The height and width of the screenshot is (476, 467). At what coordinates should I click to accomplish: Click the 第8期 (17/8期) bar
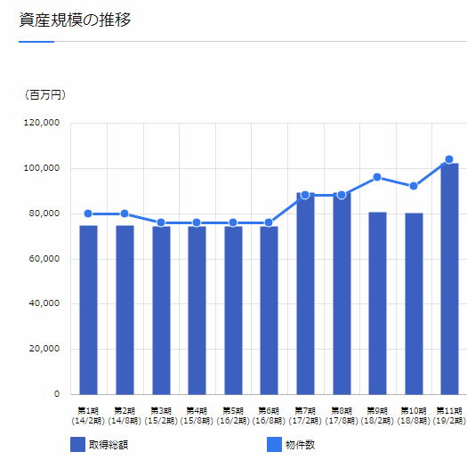342,294
